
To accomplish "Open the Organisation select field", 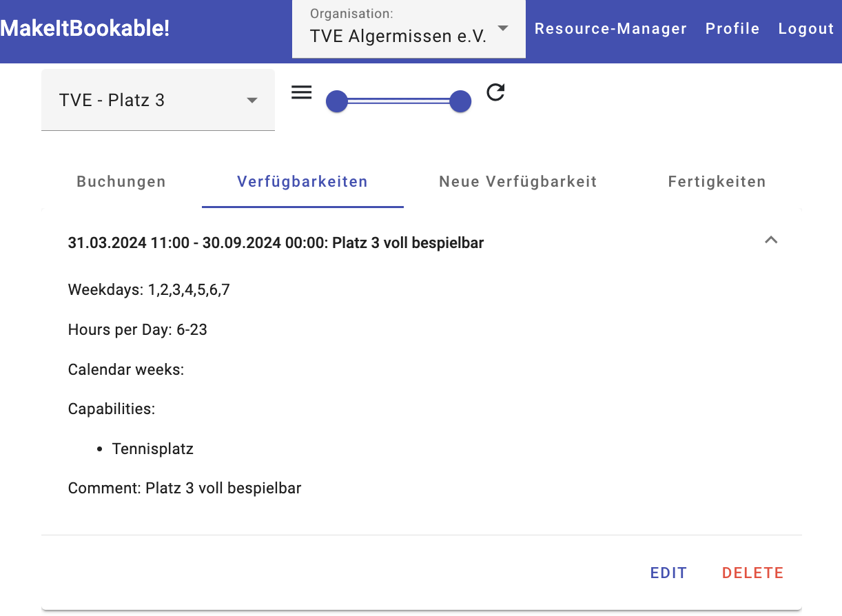I will point(398,29).
